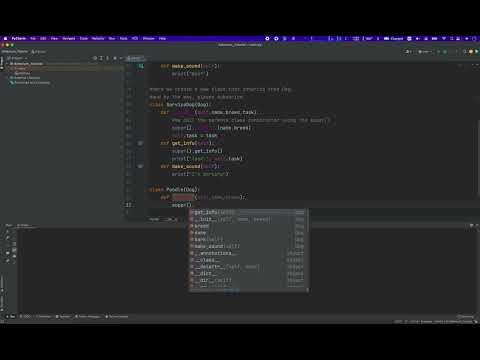The image size is (480, 360).
Task: Open the VCS menu
Action: click(x=135, y=39)
